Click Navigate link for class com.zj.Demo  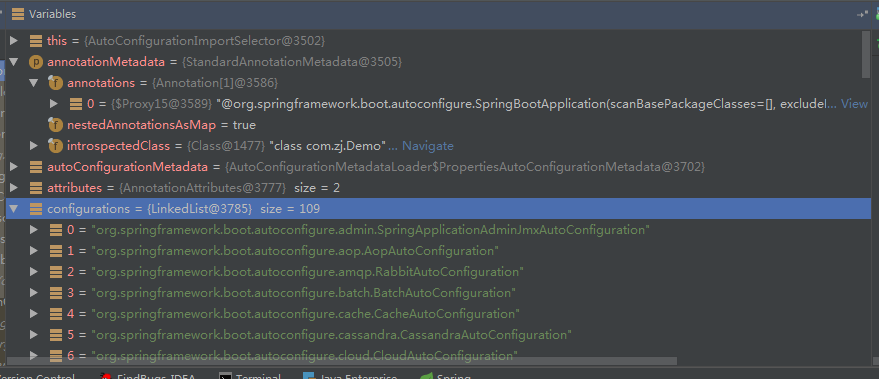(x=428, y=146)
